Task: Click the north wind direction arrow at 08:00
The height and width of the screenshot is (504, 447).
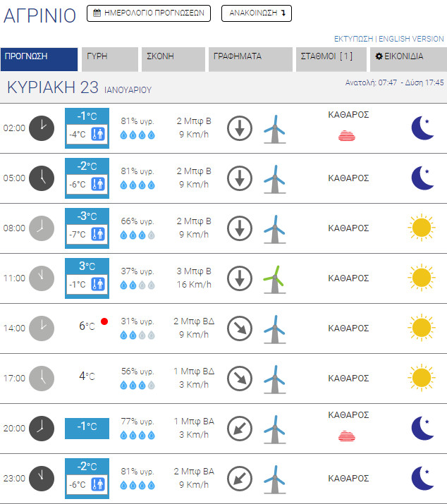Action: coord(240,228)
